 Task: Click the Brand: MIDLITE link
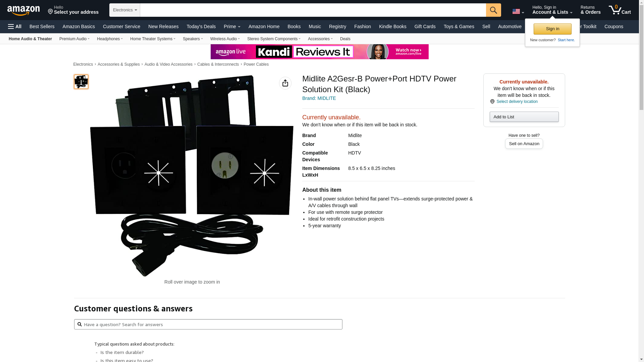click(319, 98)
